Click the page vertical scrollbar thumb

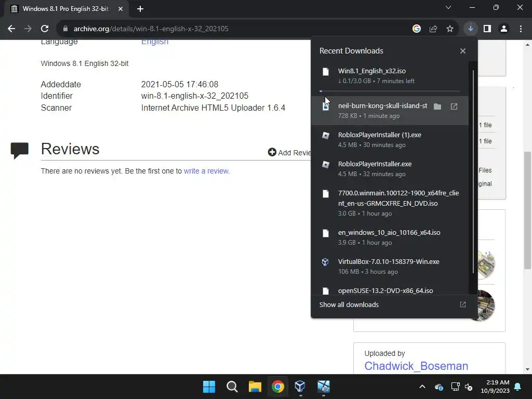pos(527,210)
